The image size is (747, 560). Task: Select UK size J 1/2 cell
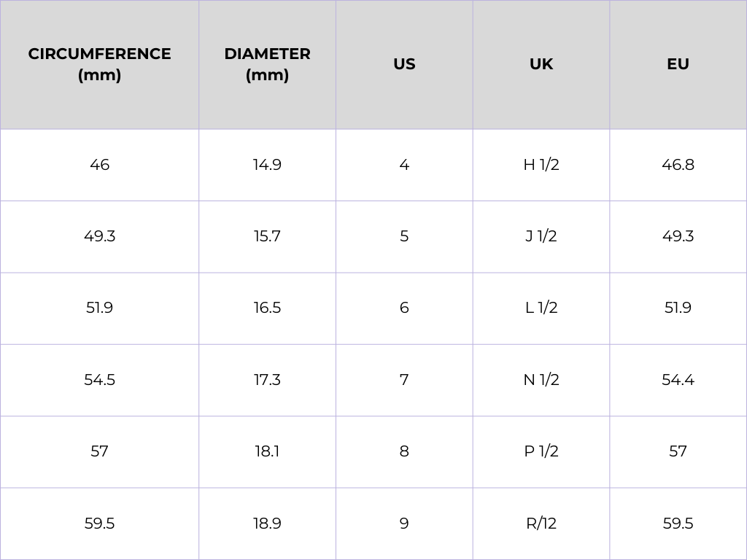click(541, 236)
